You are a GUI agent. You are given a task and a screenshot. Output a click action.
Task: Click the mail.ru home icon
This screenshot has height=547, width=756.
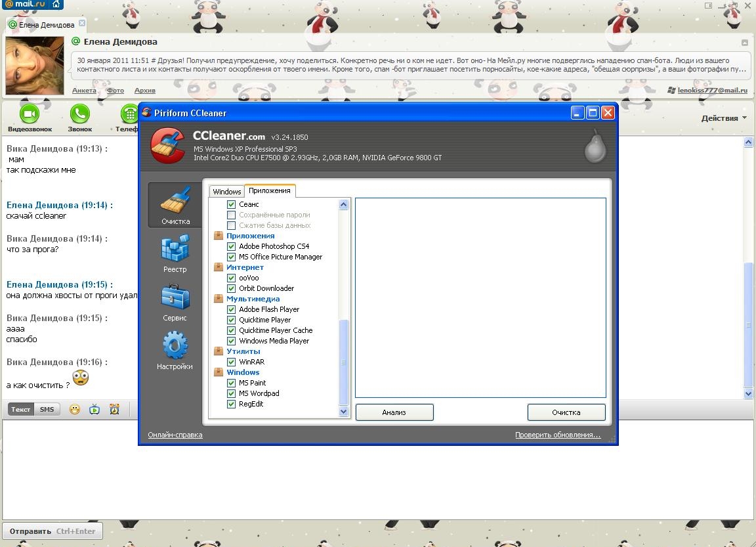pyautogui.click(x=56, y=5)
